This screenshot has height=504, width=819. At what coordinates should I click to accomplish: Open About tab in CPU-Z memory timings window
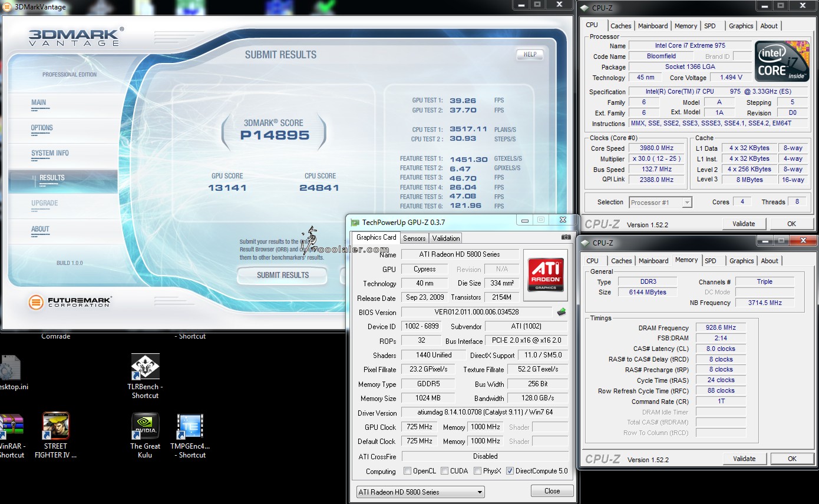[x=770, y=261]
